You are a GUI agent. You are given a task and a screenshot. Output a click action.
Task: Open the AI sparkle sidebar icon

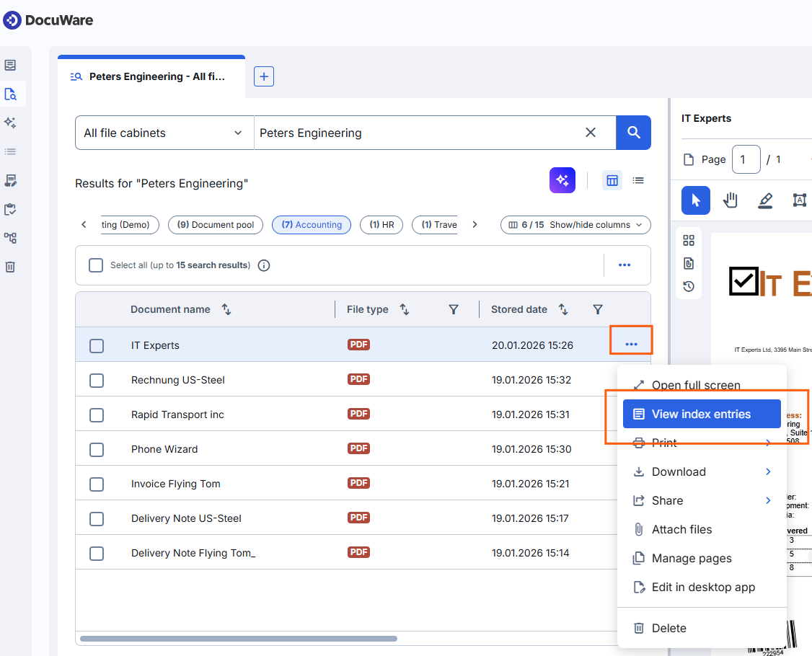[10, 123]
